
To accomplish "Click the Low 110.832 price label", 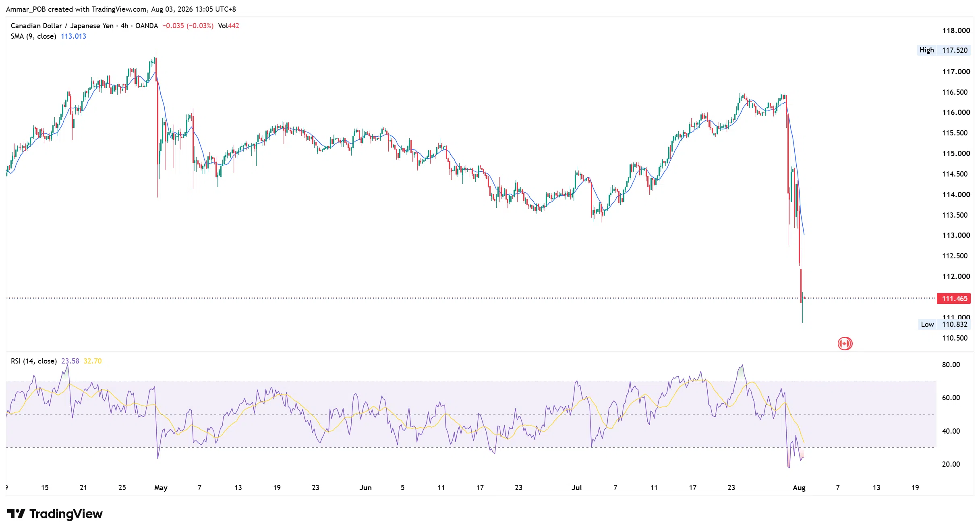I will click(944, 324).
